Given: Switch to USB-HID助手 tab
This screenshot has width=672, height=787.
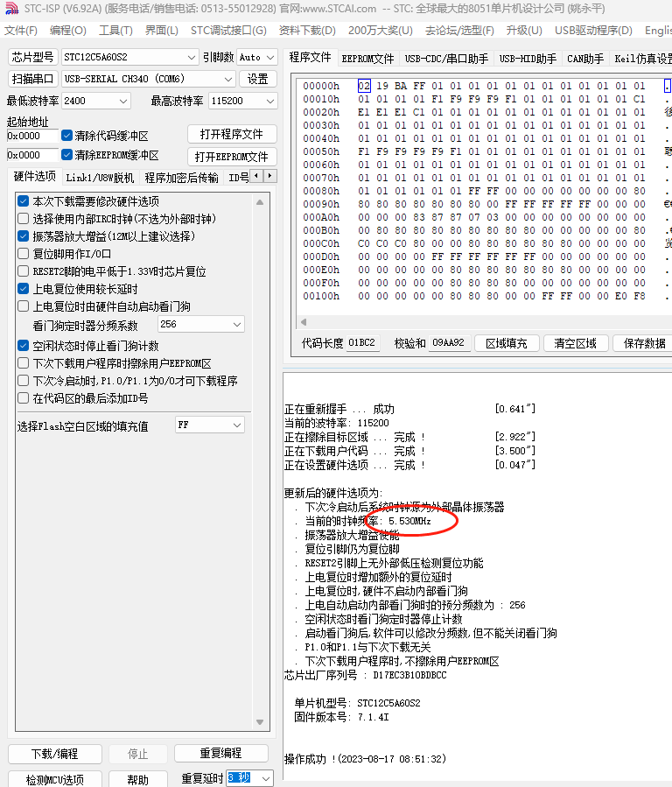Looking at the screenshot, I should coord(528,59).
